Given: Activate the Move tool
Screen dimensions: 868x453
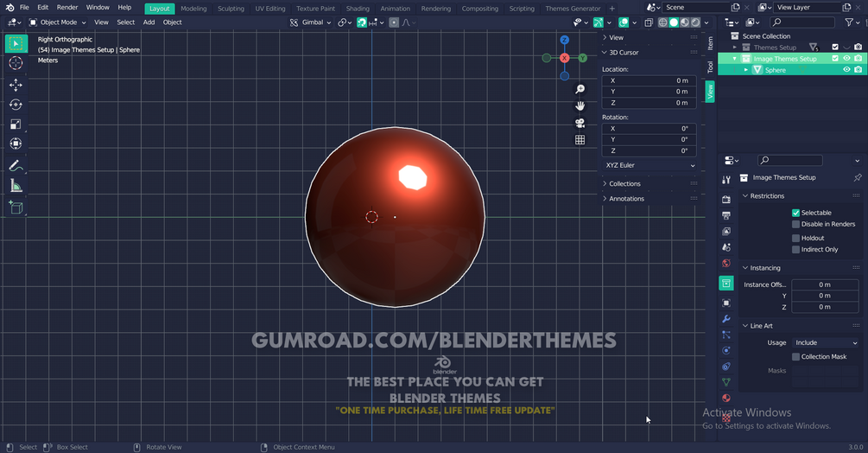Looking at the screenshot, I should click(x=16, y=84).
